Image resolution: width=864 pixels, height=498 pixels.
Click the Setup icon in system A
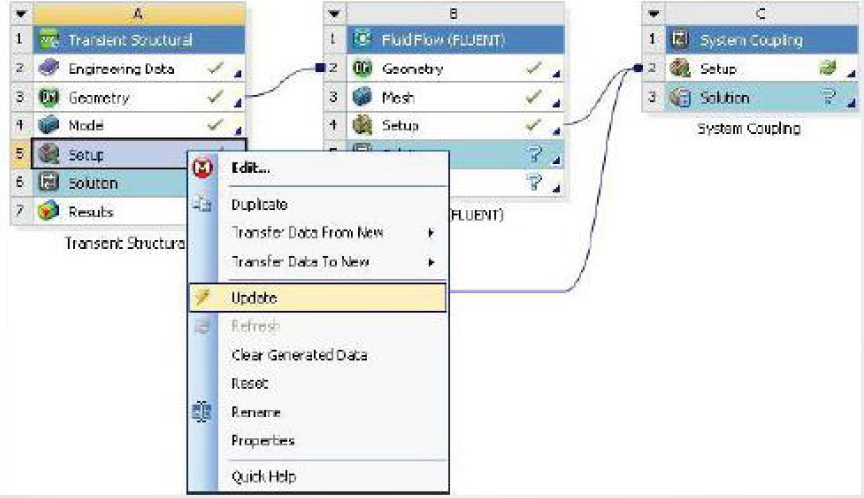pyautogui.click(x=48, y=154)
